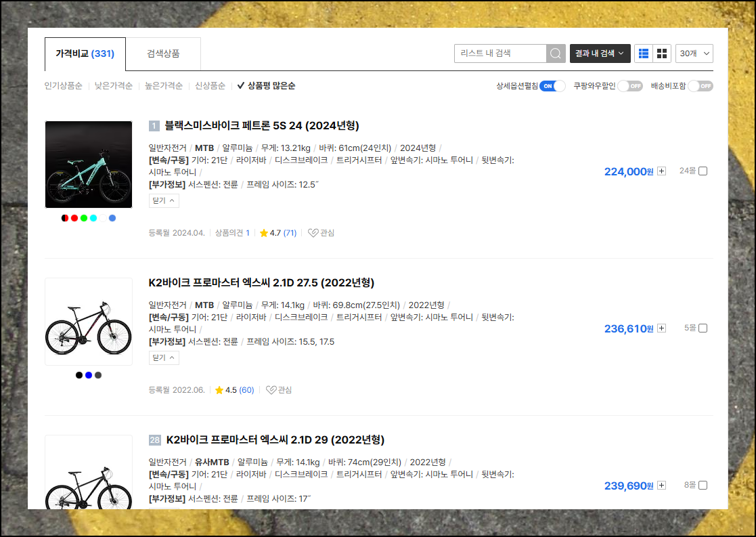Sort by 신상품순
The width and height of the screenshot is (756, 537).
pos(210,86)
